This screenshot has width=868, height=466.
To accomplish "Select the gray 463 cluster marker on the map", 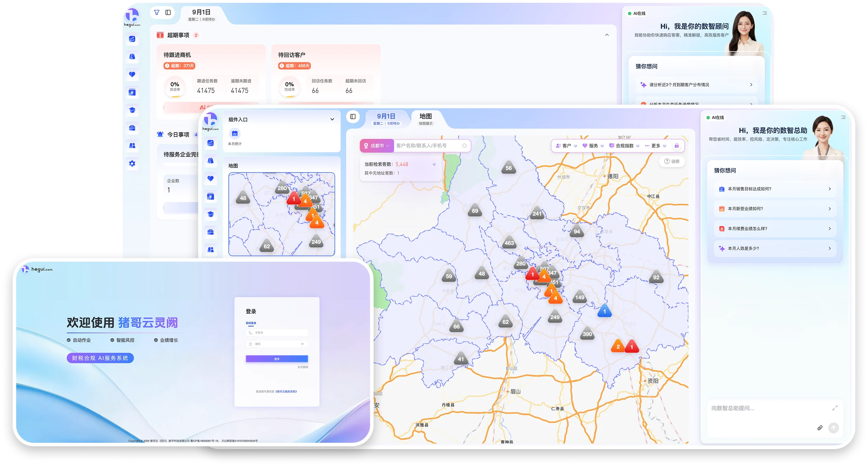I will pyautogui.click(x=509, y=243).
